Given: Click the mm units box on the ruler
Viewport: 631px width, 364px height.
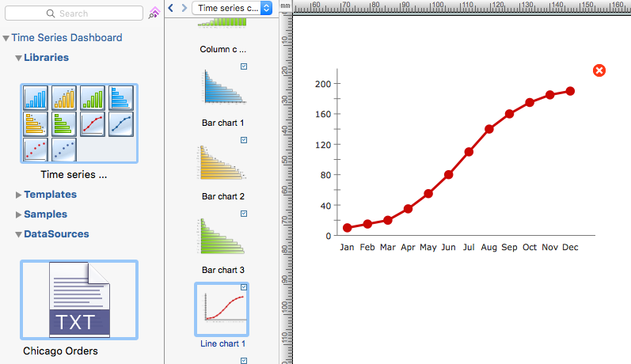Looking at the screenshot, I should 285,6.
